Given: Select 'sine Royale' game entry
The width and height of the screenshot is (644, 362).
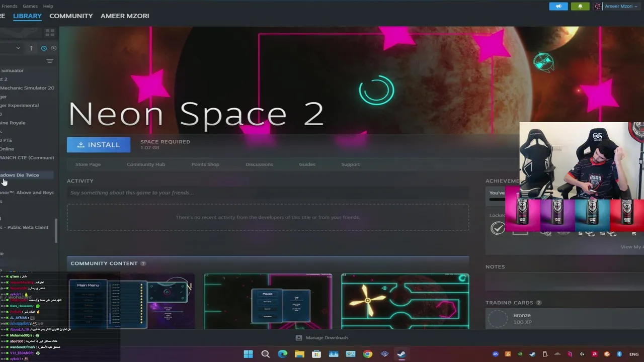Looking at the screenshot, I should (x=13, y=123).
